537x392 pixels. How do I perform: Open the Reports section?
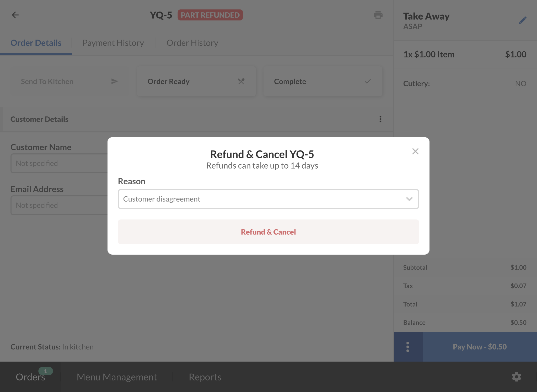click(x=205, y=377)
